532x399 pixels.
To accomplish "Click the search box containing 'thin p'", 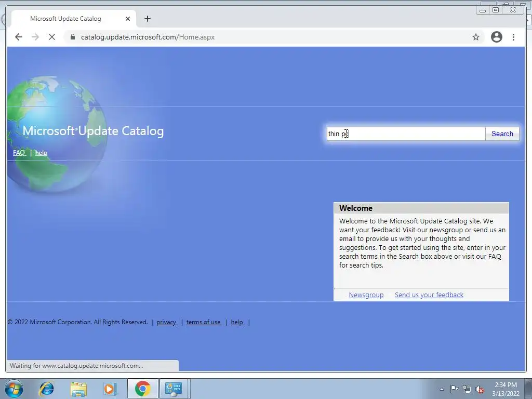I will click(406, 134).
